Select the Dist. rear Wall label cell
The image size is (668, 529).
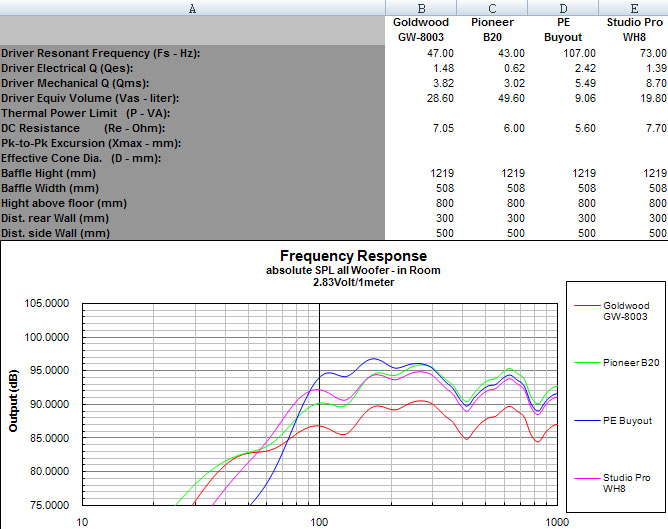(x=192, y=218)
